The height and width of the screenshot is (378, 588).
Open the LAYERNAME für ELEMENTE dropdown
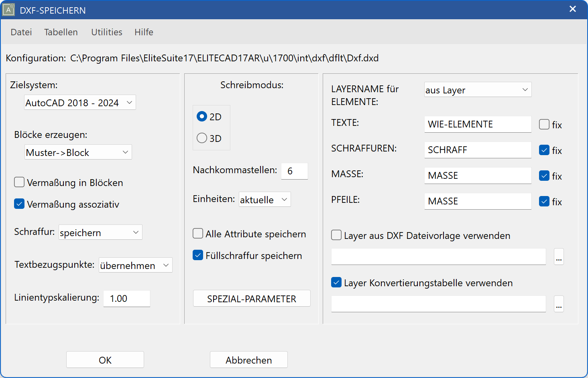pos(477,89)
